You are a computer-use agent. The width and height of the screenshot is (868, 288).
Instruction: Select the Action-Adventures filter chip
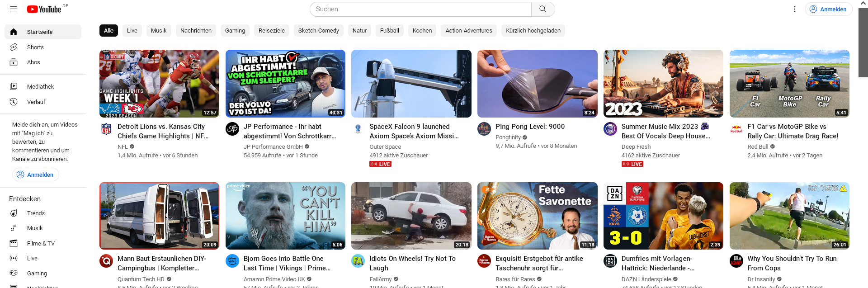(469, 30)
